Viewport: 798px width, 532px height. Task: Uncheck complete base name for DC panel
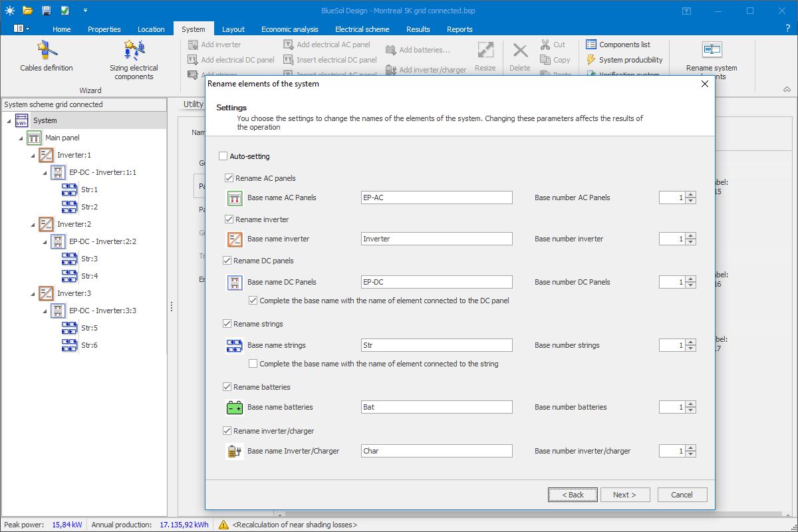[253, 301]
